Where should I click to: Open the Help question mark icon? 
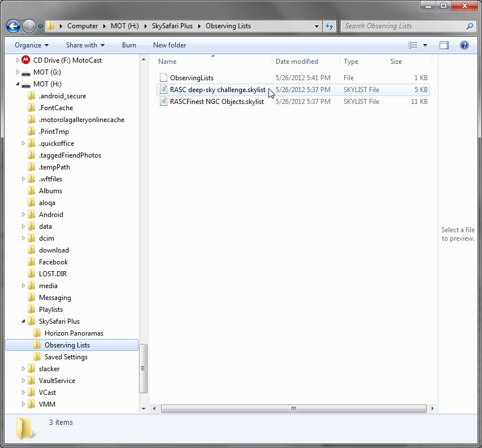tap(464, 45)
